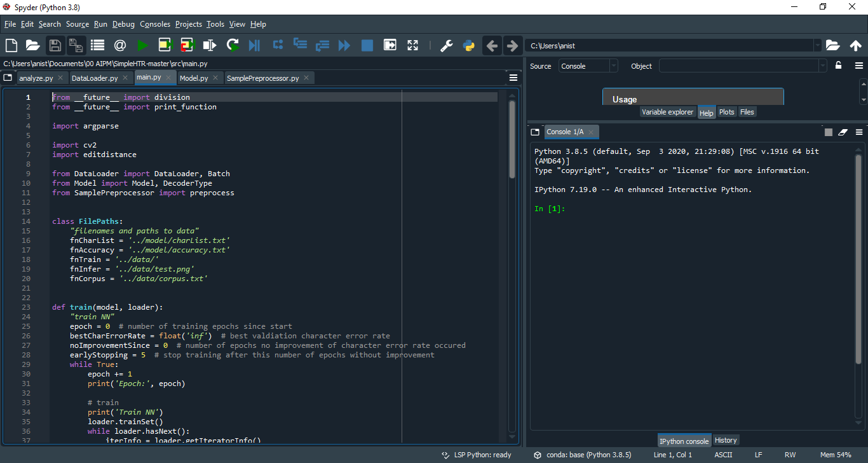Close the analyze.py tab

[60, 78]
